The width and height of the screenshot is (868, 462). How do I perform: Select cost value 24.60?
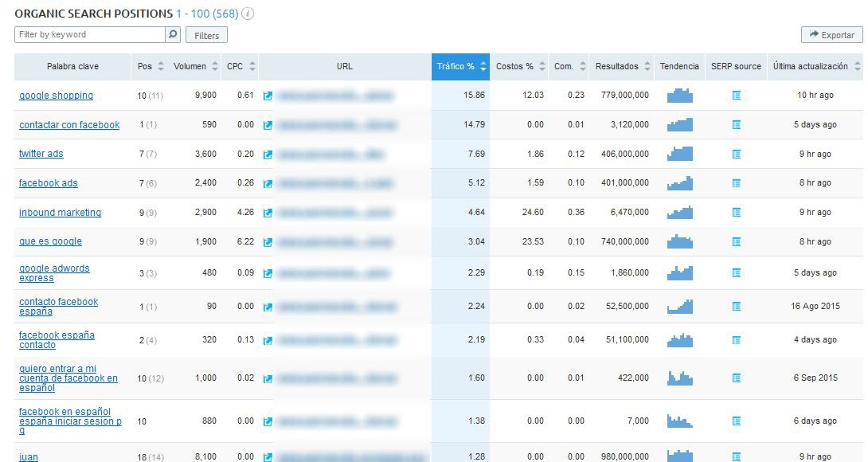(x=533, y=212)
